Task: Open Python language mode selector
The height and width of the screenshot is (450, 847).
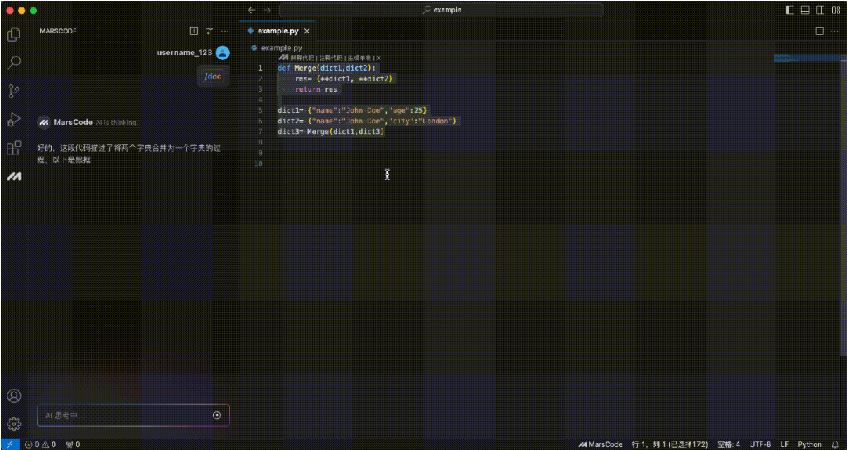Action: (x=809, y=444)
